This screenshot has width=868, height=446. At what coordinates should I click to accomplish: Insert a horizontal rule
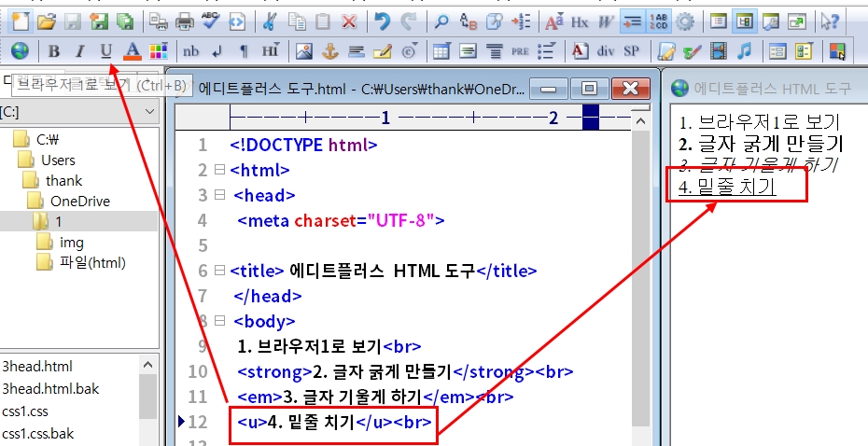[x=357, y=51]
